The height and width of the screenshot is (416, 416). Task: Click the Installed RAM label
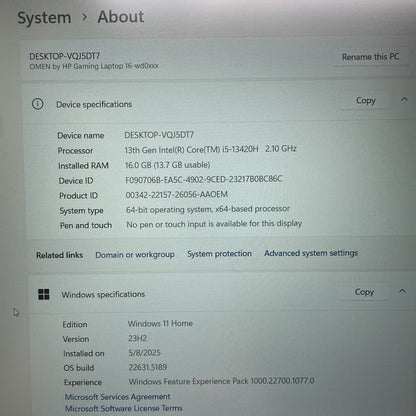click(x=83, y=166)
